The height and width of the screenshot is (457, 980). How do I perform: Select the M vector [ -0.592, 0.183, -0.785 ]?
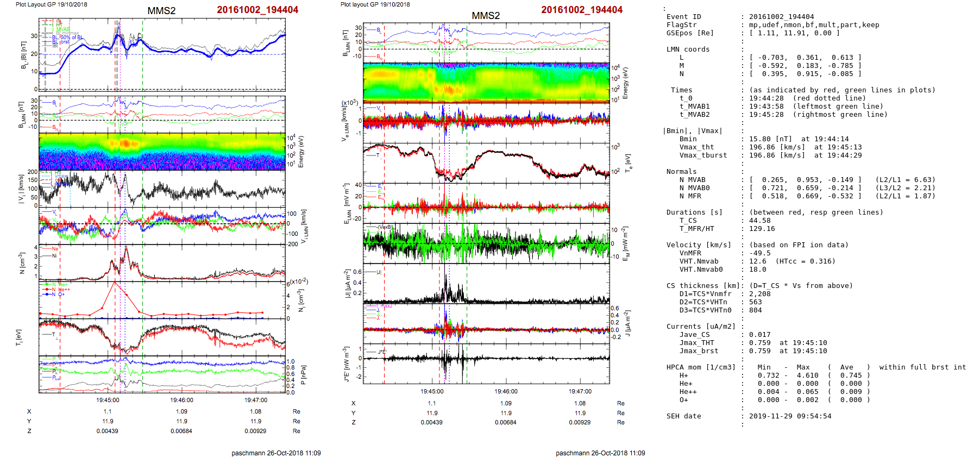(x=805, y=66)
